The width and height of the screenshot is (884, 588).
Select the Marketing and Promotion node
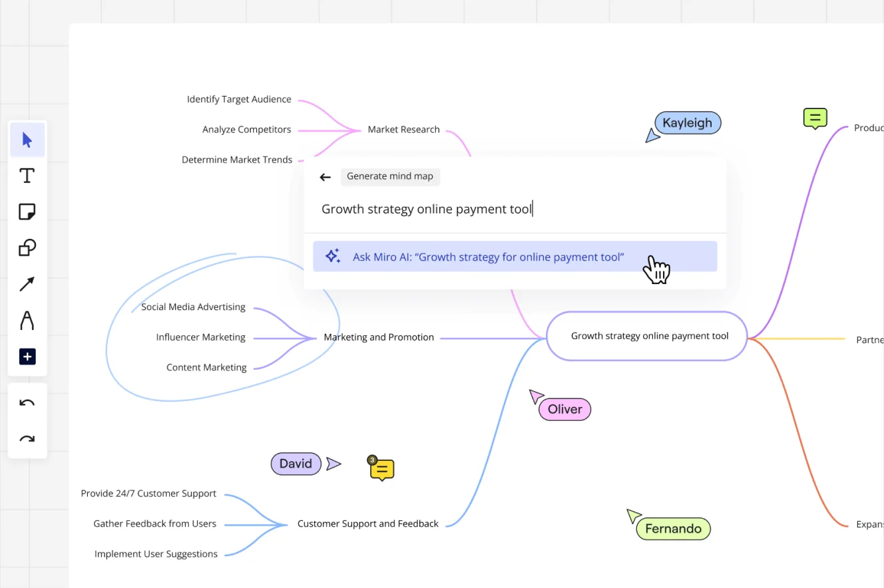[x=379, y=337]
